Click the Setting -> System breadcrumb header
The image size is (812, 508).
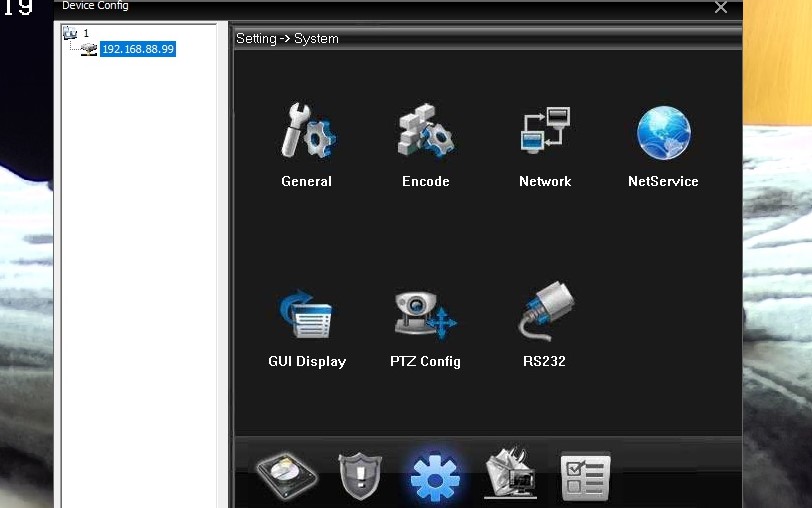pyautogui.click(x=288, y=39)
